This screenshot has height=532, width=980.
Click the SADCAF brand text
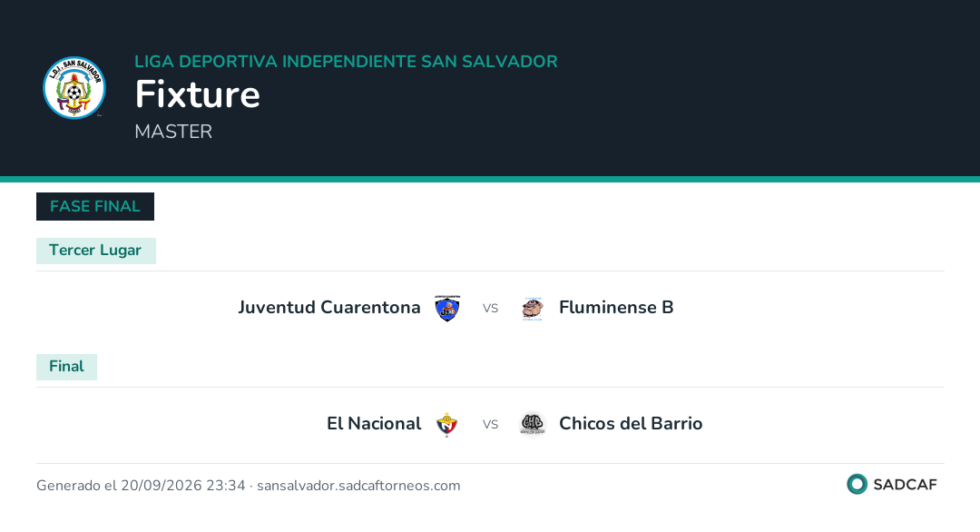pyautogui.click(x=905, y=485)
